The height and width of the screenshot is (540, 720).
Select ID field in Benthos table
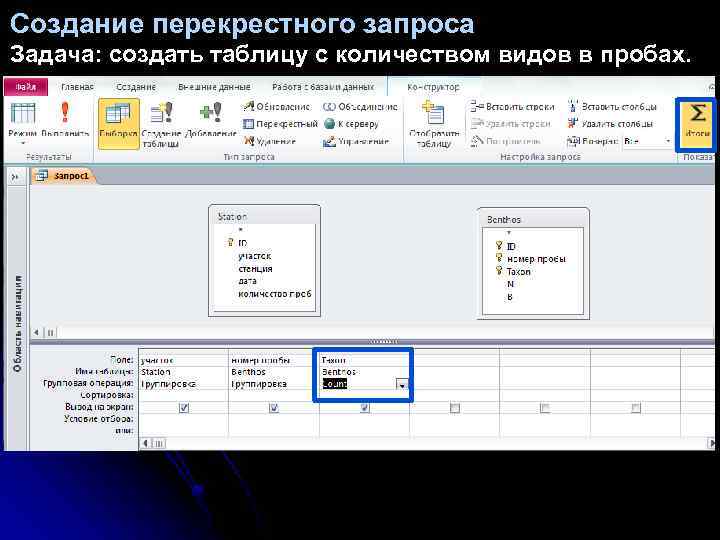(511, 246)
